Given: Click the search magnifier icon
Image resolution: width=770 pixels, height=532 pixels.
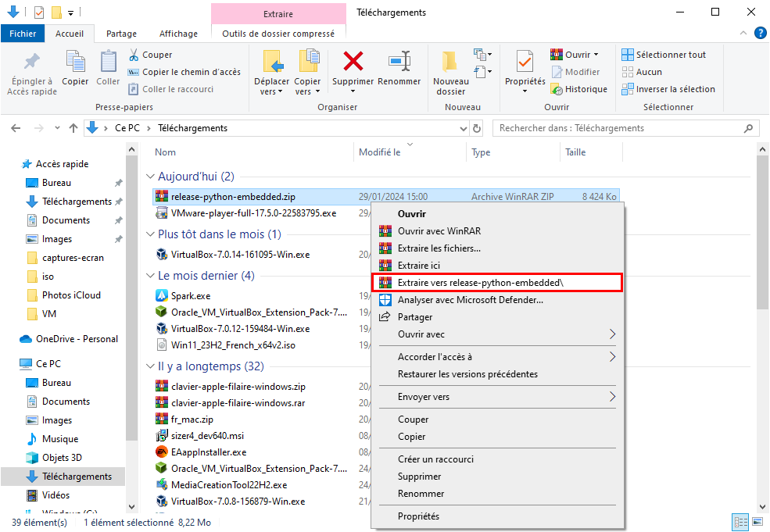Looking at the screenshot, I should click(748, 128).
